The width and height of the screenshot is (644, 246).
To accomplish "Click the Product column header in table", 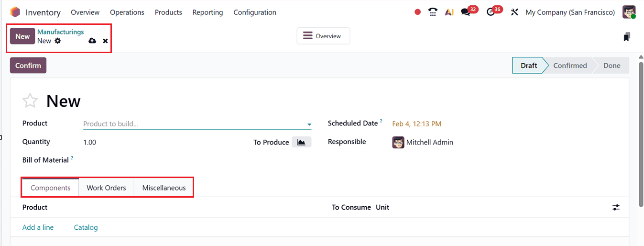I will (x=35, y=207).
